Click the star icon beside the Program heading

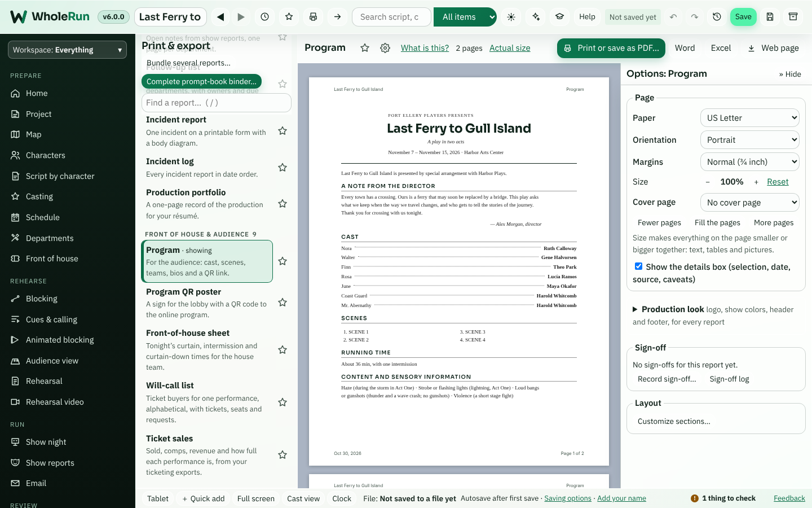coord(365,48)
